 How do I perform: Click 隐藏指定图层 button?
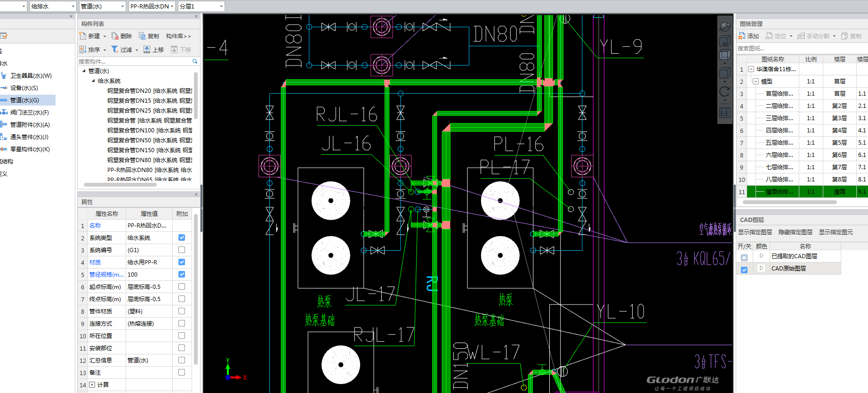[796, 232]
